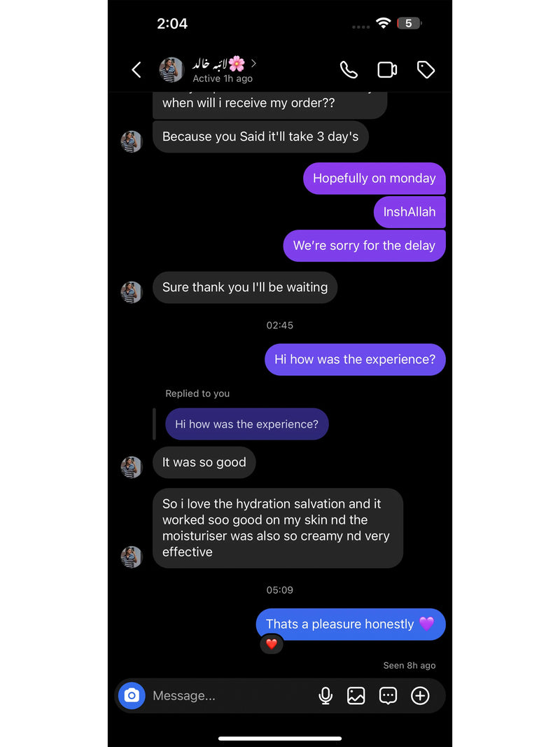560x747 pixels.
Task: Start a video call with camera icon
Action: coord(387,69)
